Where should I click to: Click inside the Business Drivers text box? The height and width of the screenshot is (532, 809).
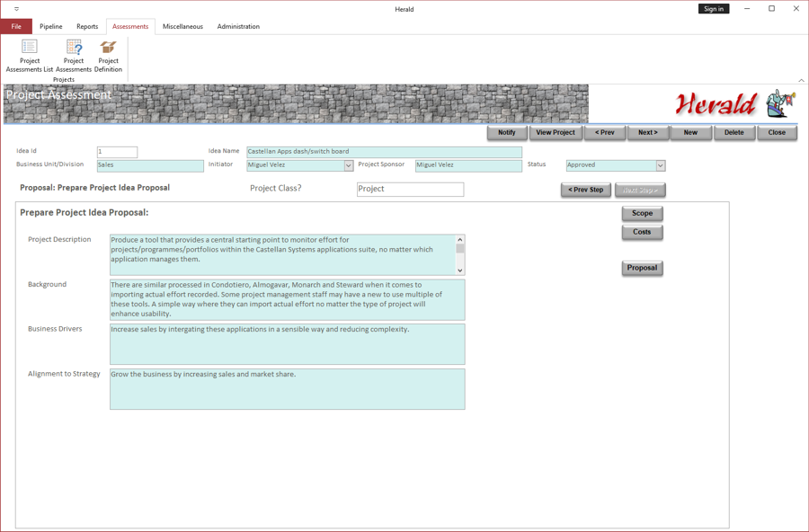288,344
